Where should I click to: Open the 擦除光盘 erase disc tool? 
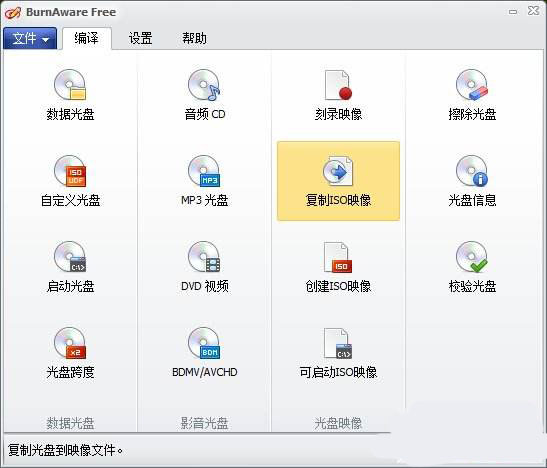coord(472,95)
